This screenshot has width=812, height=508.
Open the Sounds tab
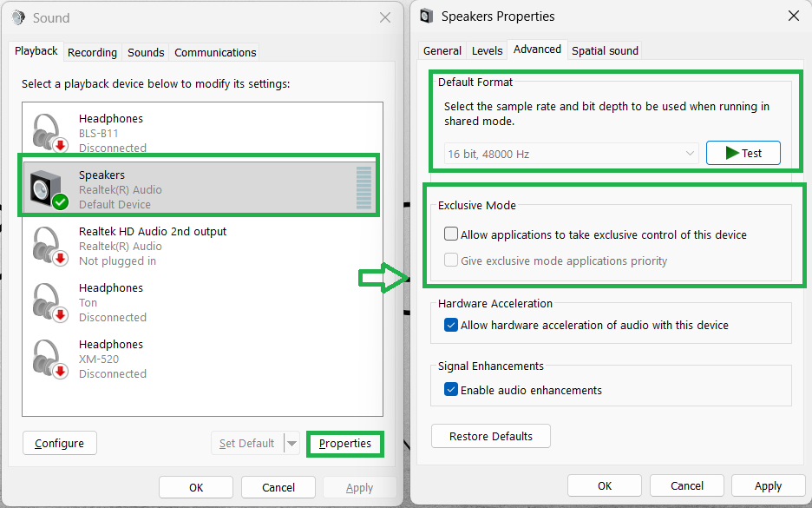pos(146,52)
